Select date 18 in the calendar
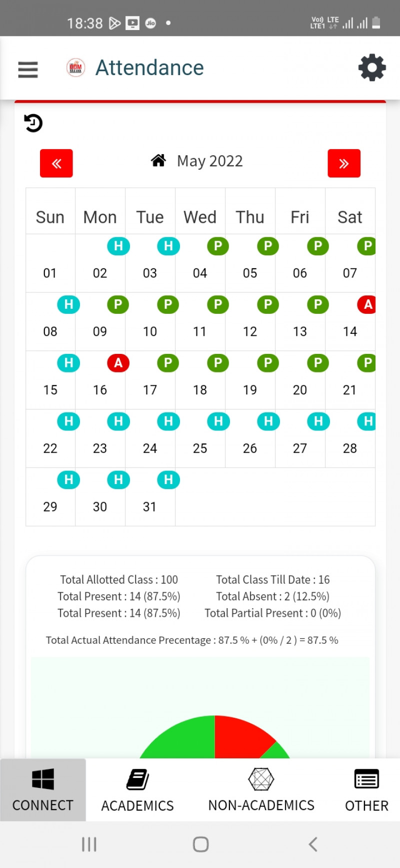This screenshot has height=868, width=400. [x=200, y=390]
